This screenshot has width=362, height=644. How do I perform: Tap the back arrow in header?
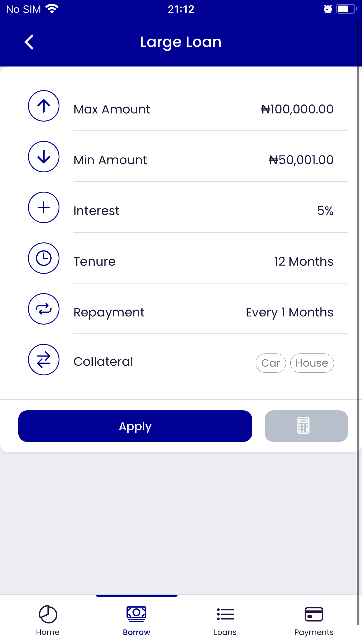29,42
